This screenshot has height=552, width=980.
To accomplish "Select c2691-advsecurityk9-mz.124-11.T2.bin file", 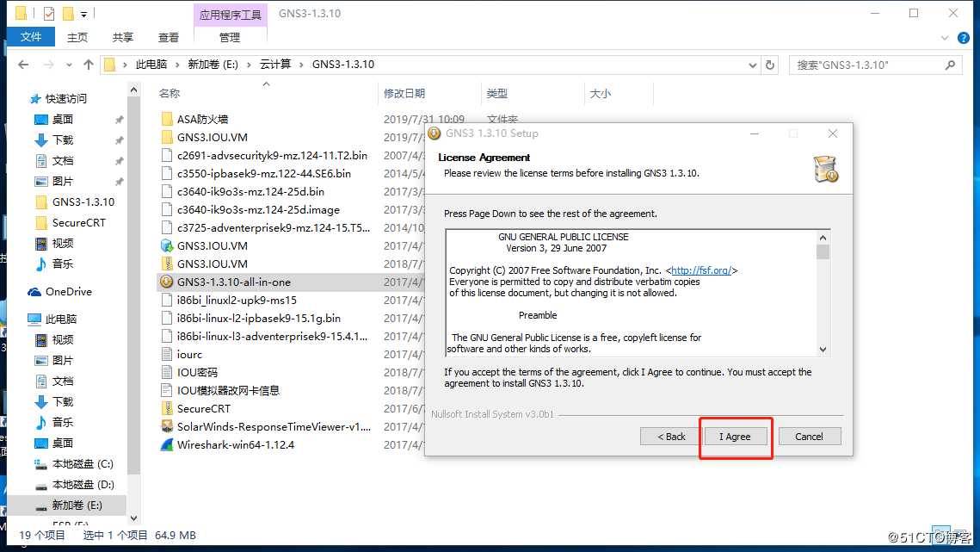I will pos(272,155).
